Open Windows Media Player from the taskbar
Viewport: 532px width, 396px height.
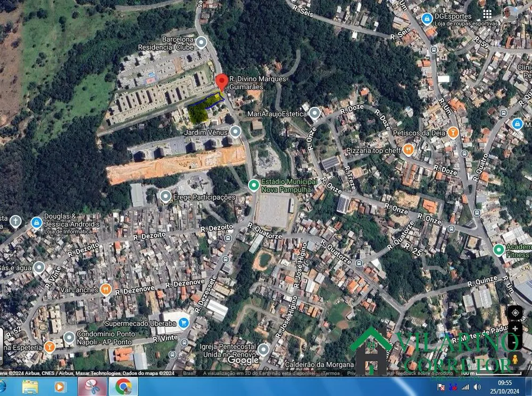point(60,386)
